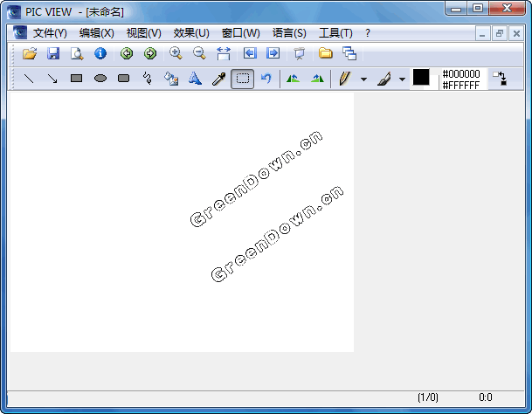Select the Paintbrush tool

pos(384,79)
